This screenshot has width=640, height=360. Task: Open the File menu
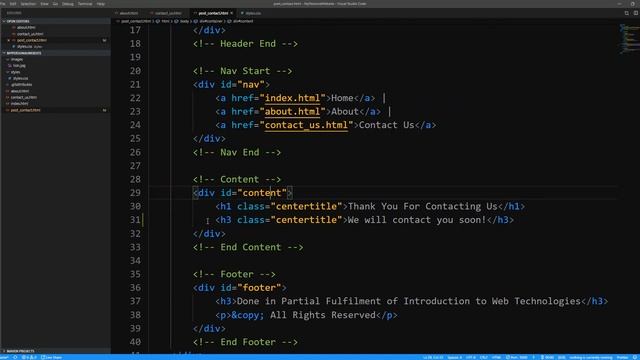pyautogui.click(x=3, y=4)
